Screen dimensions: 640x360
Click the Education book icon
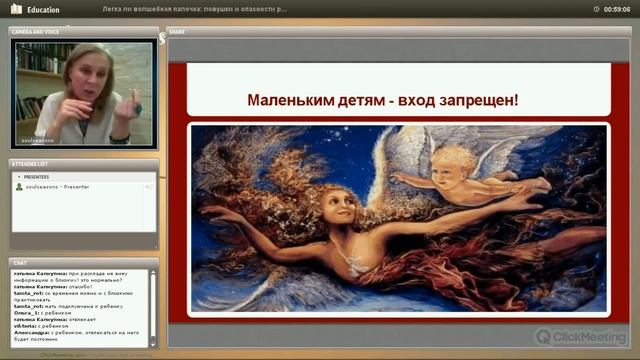click(16, 9)
